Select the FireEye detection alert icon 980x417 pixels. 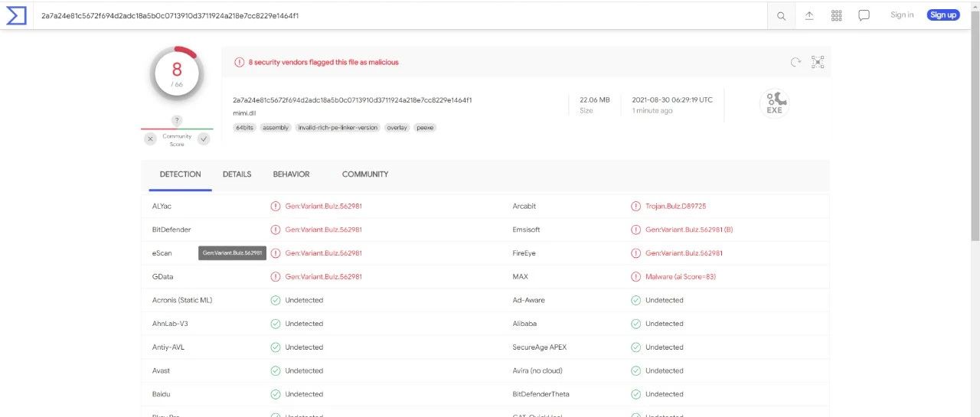pyautogui.click(x=635, y=252)
